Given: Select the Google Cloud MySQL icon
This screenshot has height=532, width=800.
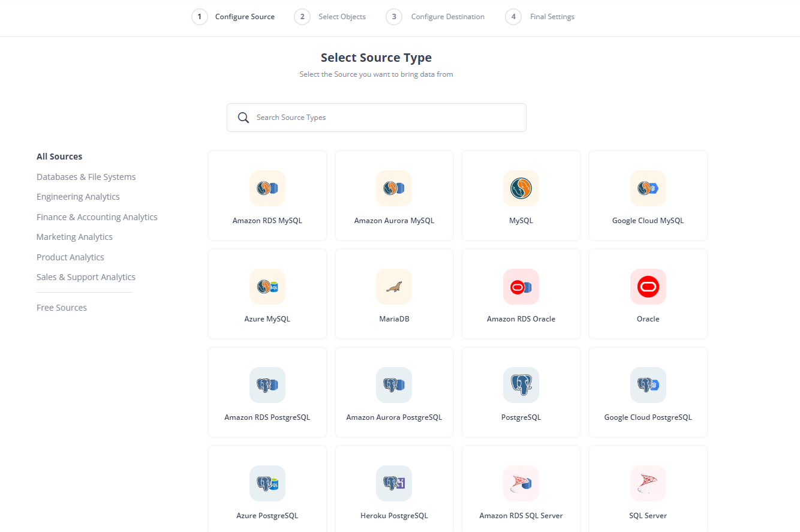Looking at the screenshot, I should click(x=648, y=188).
